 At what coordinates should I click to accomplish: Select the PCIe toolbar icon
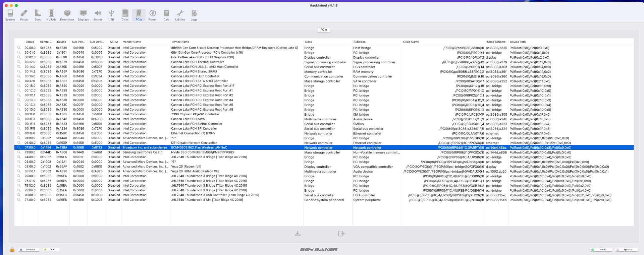click(x=139, y=15)
